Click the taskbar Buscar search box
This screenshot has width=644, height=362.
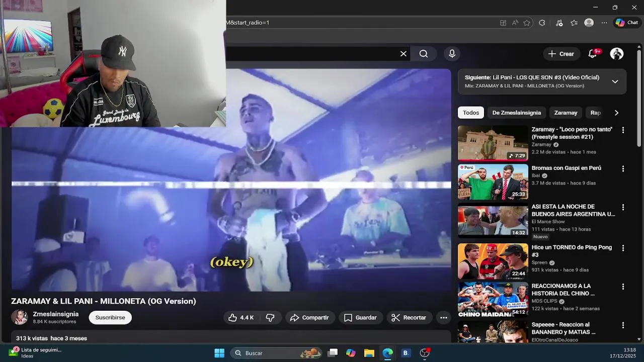pyautogui.click(x=277, y=353)
